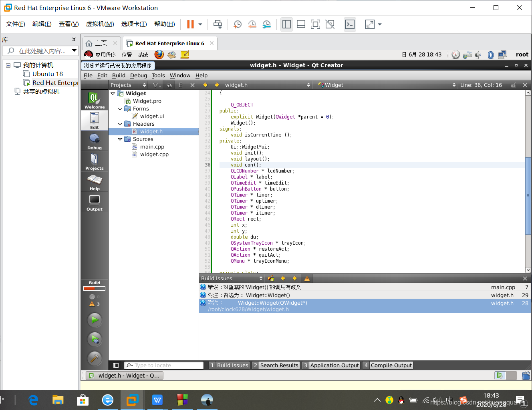Viewport: 532px width, 410px height.
Task: Collapse the Sources folder
Action: (x=120, y=139)
